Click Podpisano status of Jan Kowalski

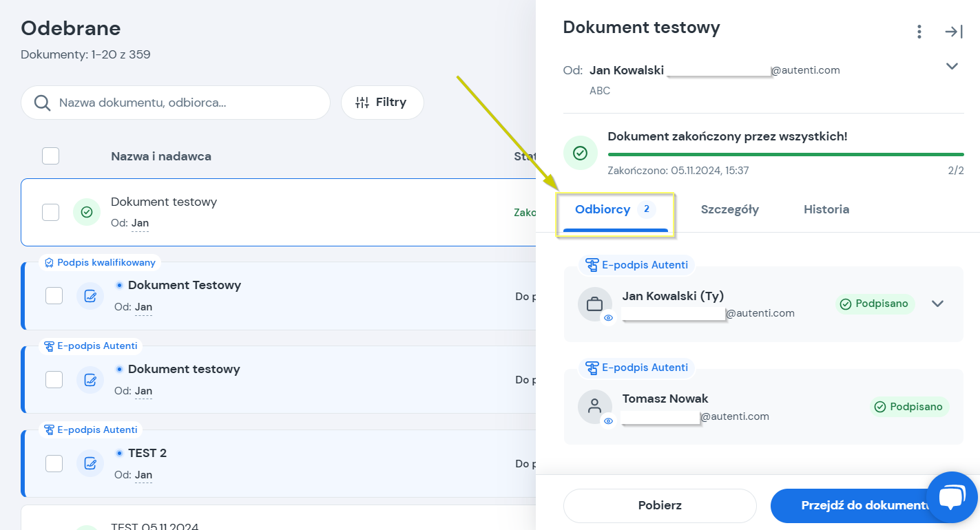point(875,304)
